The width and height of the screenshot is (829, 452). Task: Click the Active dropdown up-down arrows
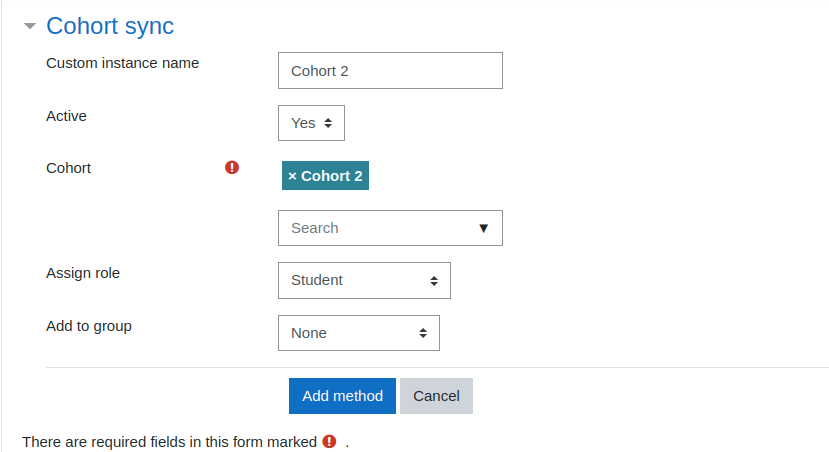328,123
